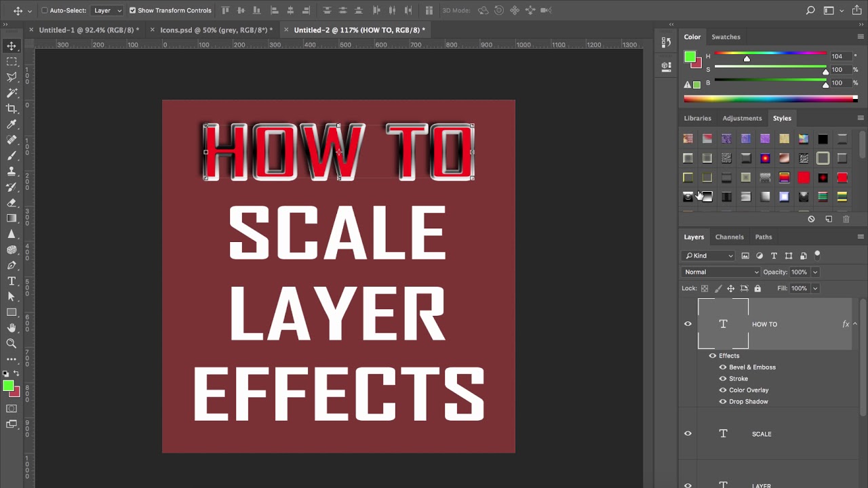Close the Untitled-2 document tab

click(x=286, y=30)
